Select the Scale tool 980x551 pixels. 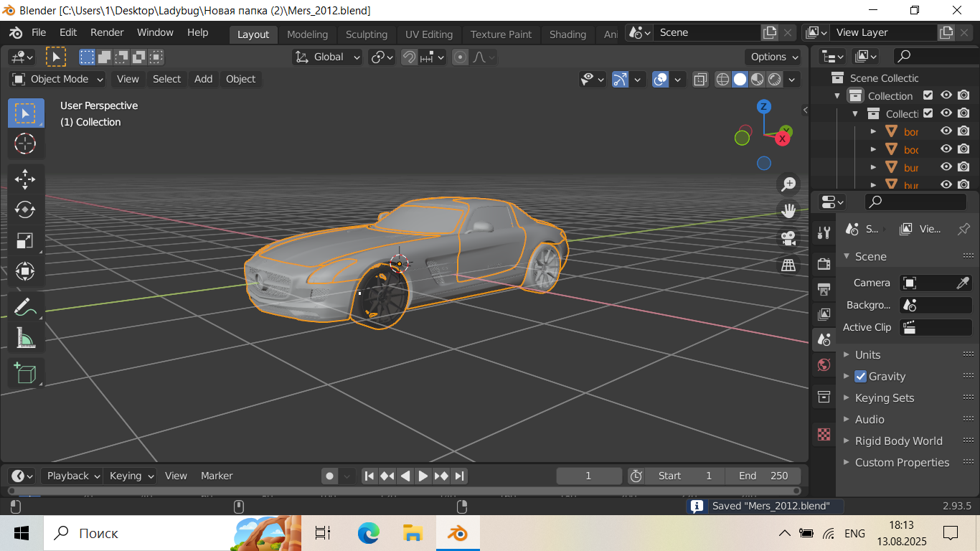click(25, 240)
